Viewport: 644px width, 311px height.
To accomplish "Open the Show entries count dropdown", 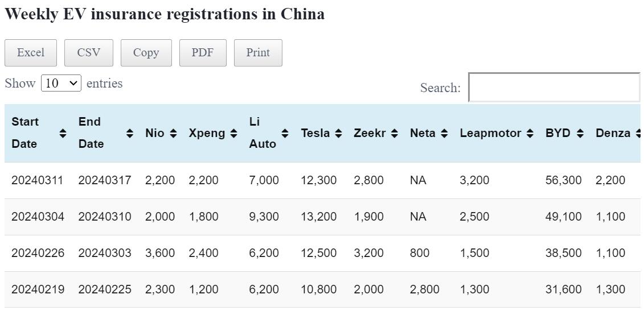I will (x=61, y=83).
